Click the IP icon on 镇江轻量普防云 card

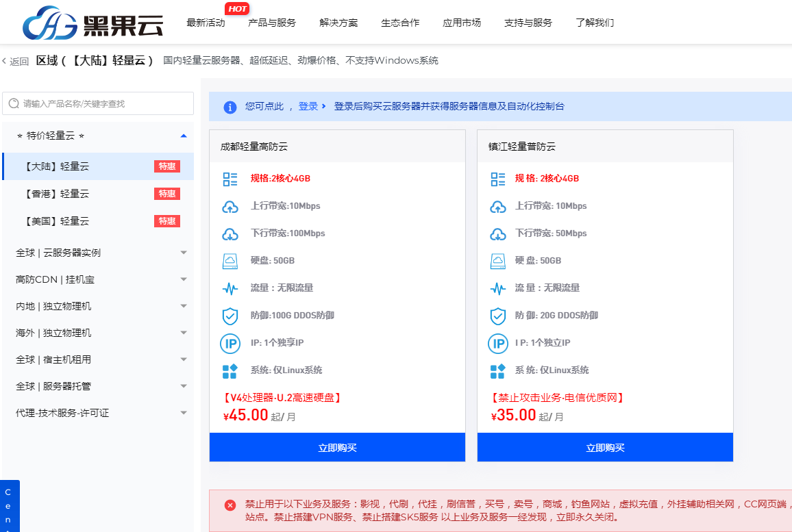click(498, 343)
